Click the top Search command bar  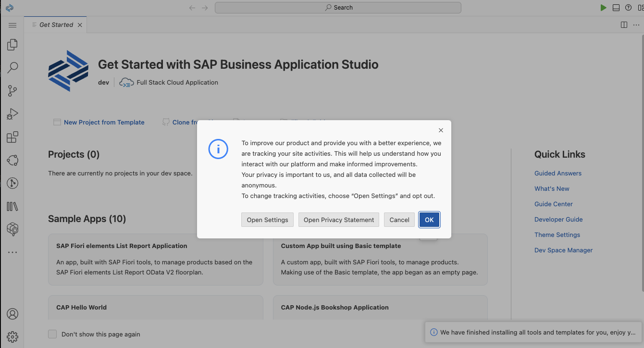(x=338, y=8)
